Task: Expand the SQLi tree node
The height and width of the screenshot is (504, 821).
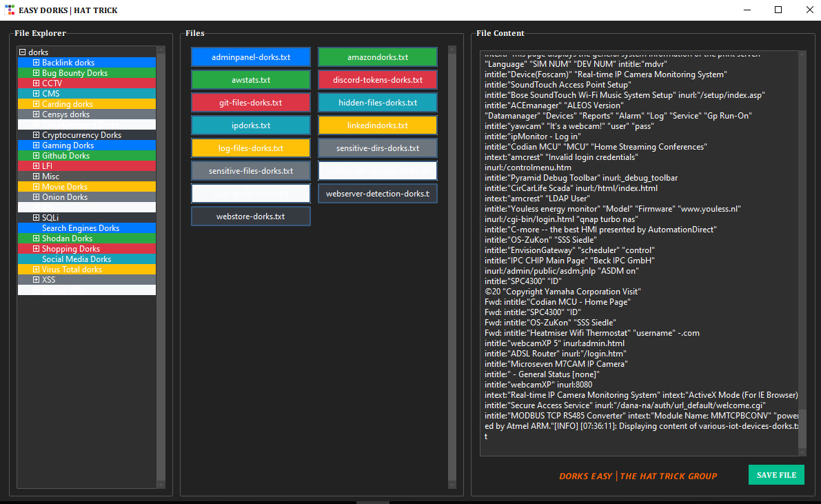Action: pyautogui.click(x=37, y=218)
